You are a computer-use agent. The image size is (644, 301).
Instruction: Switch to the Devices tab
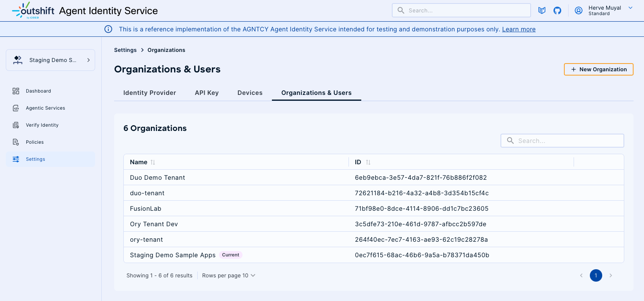pyautogui.click(x=250, y=93)
